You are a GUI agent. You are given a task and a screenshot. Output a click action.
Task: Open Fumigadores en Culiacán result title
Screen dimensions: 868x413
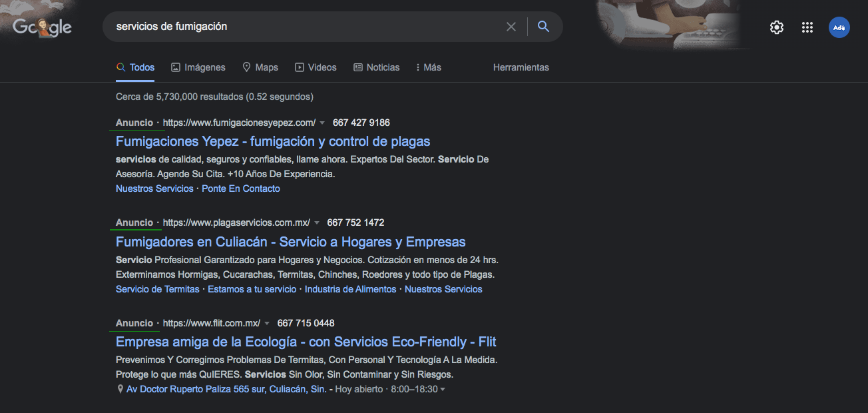291,242
